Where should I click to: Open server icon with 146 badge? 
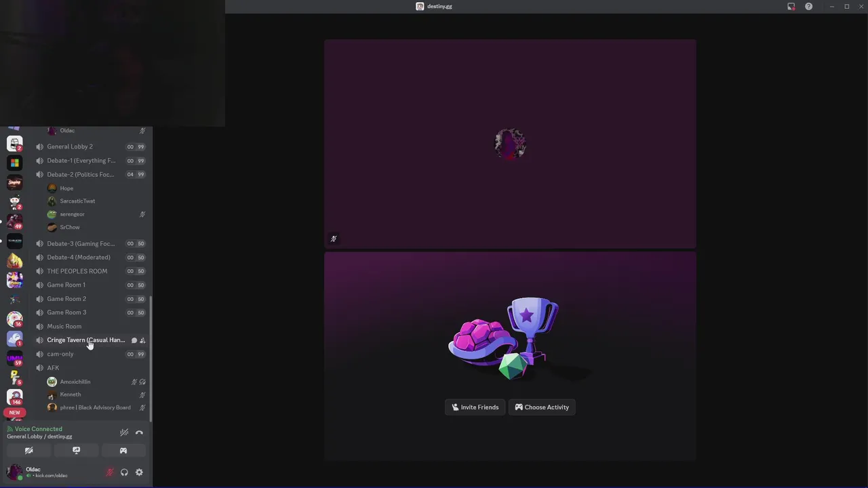(14, 396)
